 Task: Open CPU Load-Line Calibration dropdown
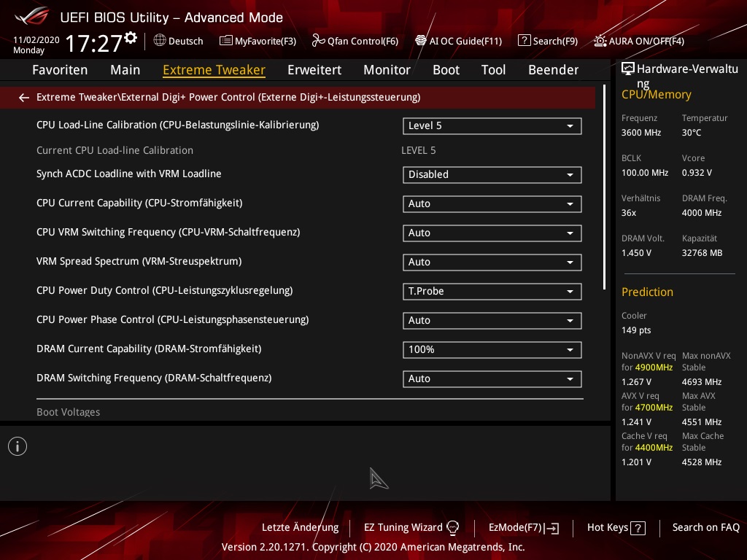click(492, 126)
